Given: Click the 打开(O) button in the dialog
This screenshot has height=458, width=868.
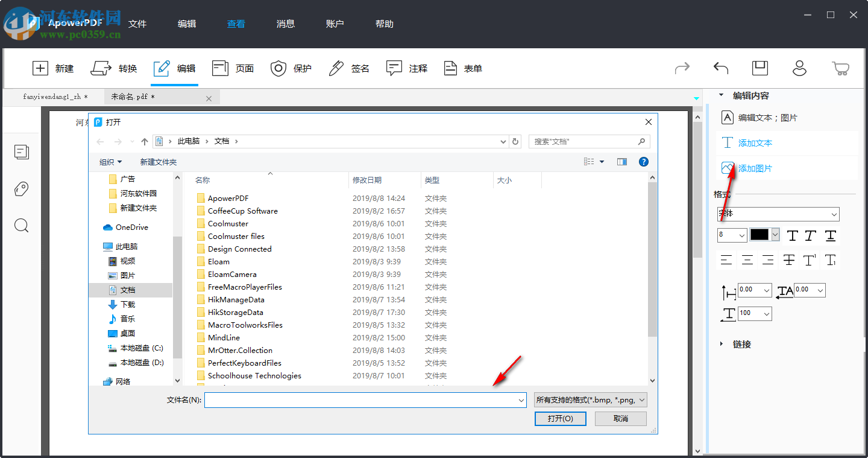Looking at the screenshot, I should [x=560, y=418].
